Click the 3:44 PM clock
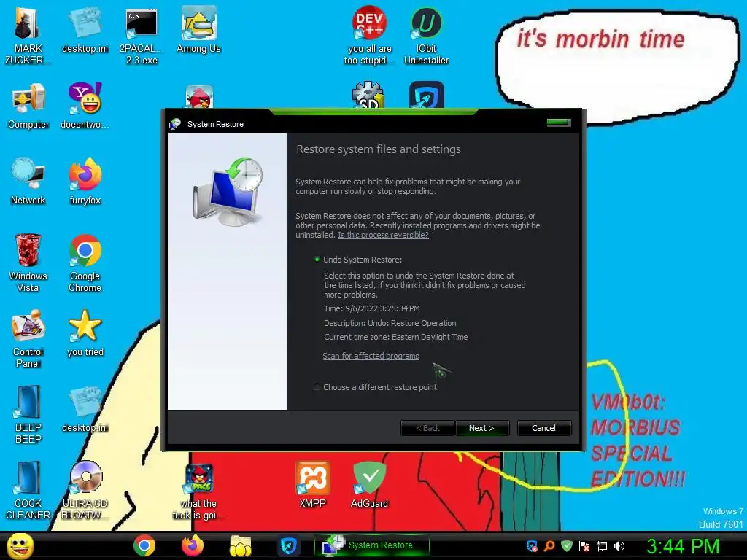The image size is (747, 560). tap(683, 546)
